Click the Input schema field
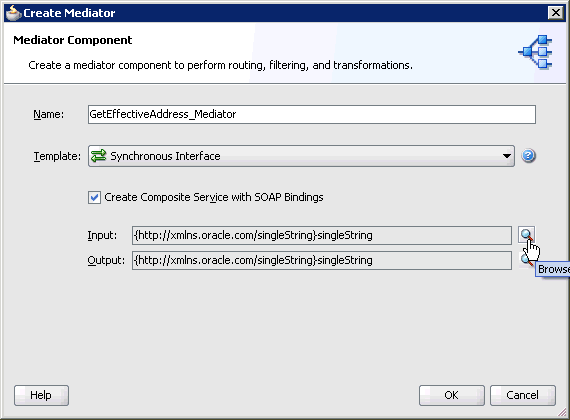 pyautogui.click(x=322, y=235)
